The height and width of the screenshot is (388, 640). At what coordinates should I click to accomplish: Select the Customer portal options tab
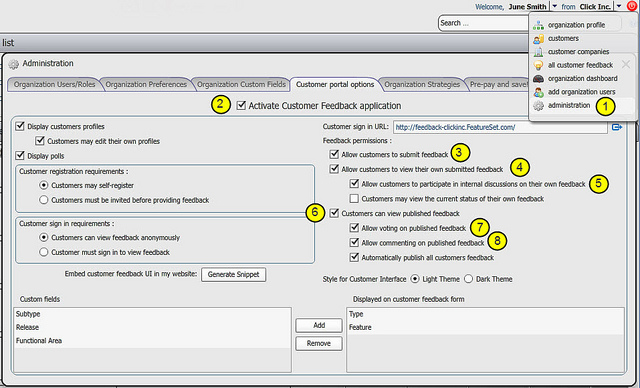coord(335,84)
